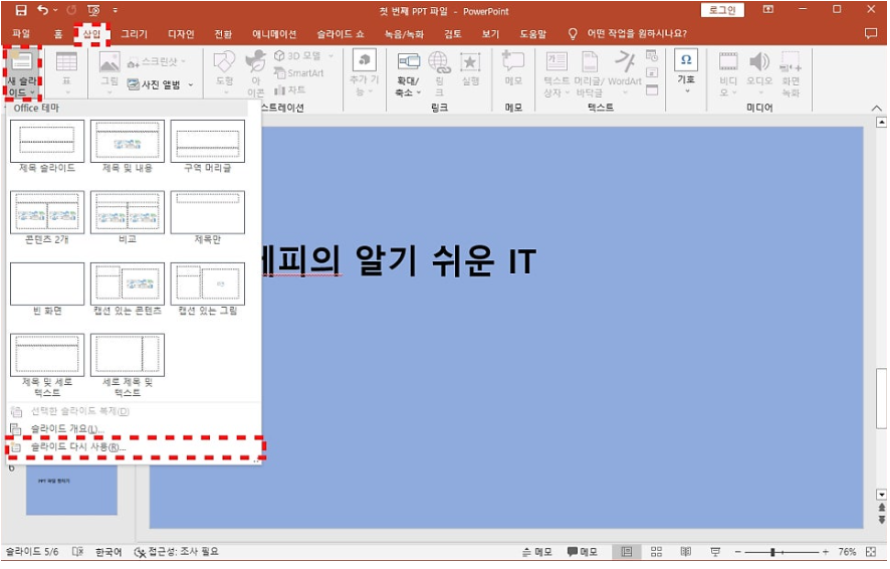Switch to Slide Sorter view icon
Viewport: 890px width, 569px height.
pos(656,551)
